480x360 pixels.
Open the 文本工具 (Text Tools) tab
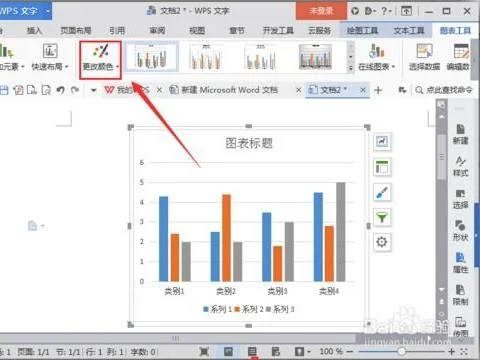click(409, 31)
